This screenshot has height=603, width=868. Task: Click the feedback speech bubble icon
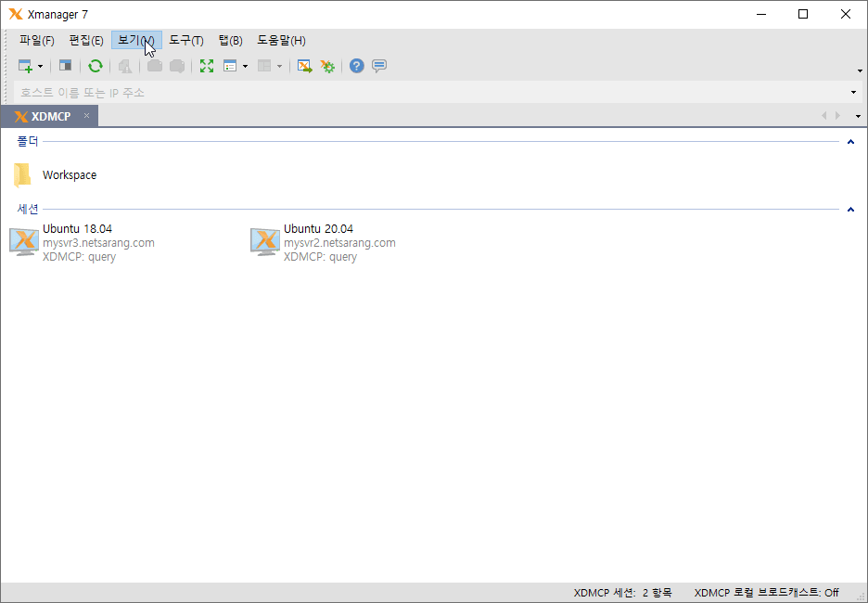pos(379,66)
